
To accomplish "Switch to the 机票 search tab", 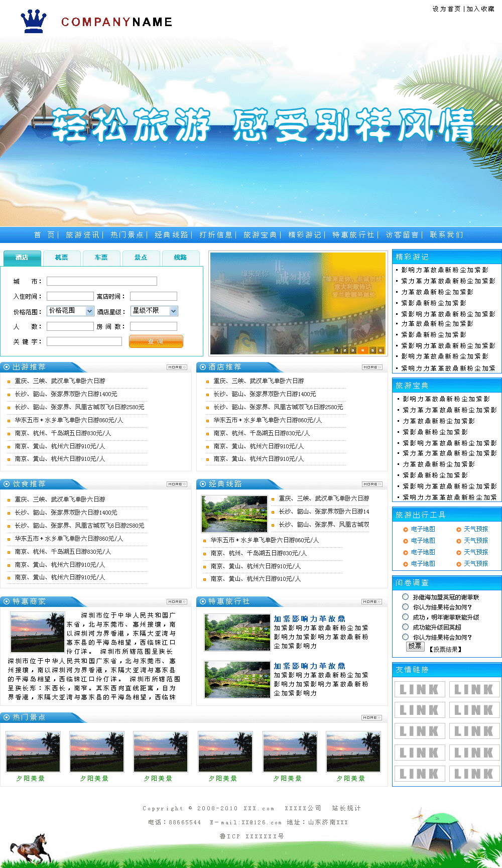I will 61,258.
